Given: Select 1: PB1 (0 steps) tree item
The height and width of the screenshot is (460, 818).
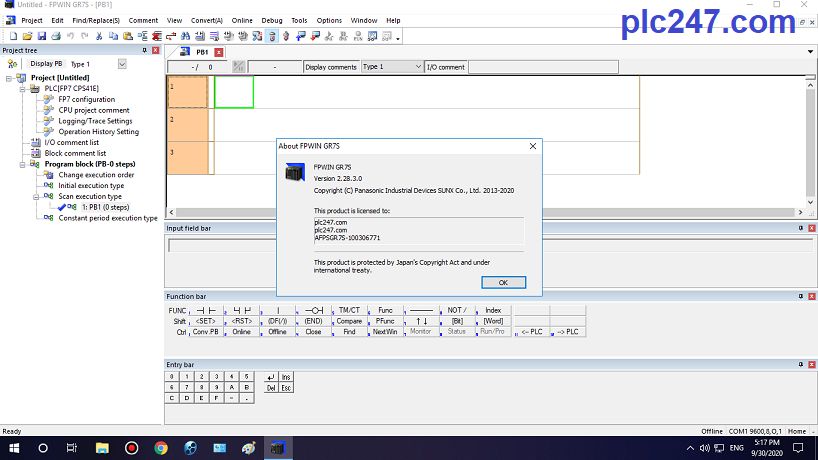Looking at the screenshot, I should [105, 207].
